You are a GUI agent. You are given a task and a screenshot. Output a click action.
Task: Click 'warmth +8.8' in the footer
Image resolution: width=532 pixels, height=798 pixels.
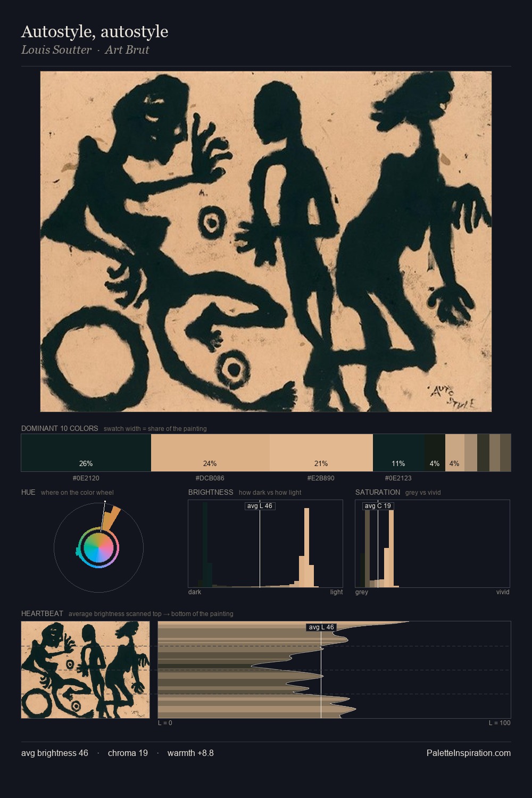190,753
